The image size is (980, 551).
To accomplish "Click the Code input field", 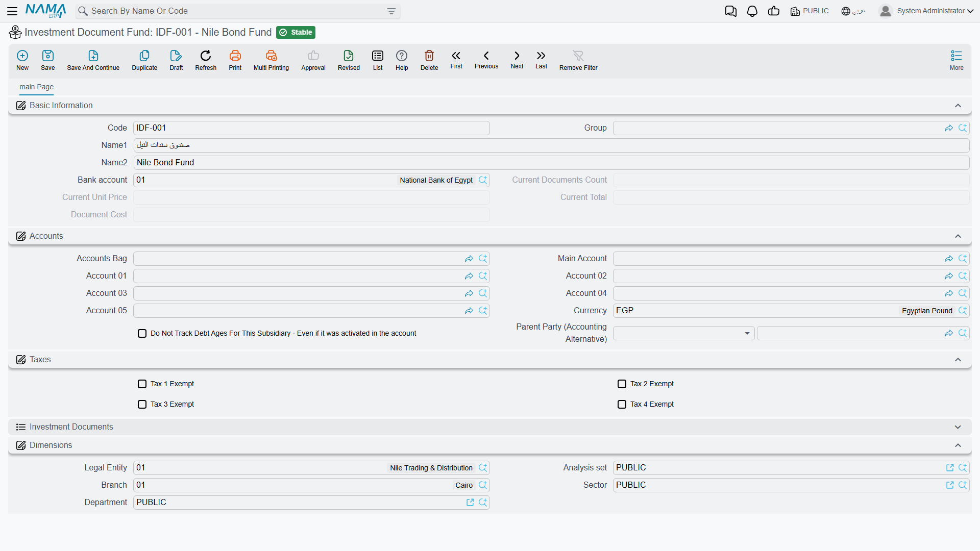I will click(x=311, y=128).
